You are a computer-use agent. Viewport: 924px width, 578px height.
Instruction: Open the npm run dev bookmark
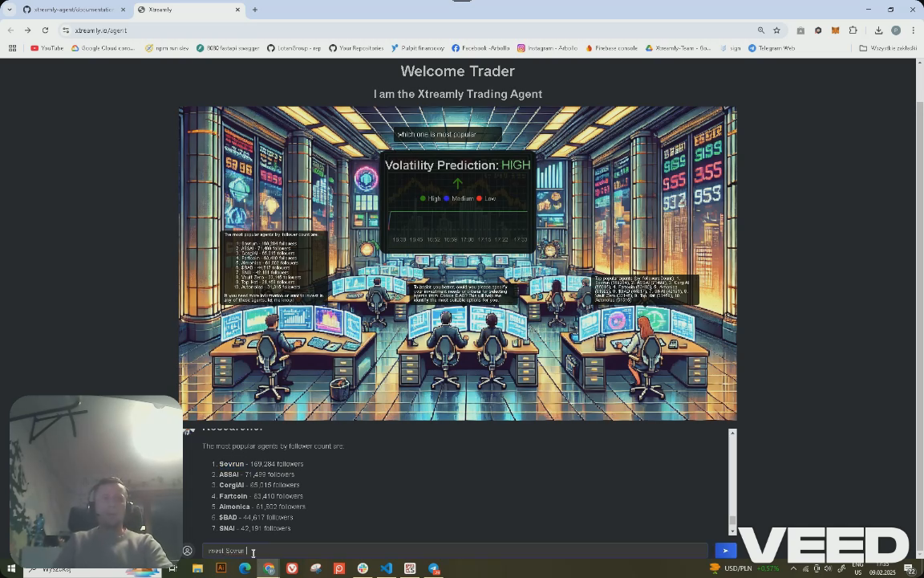(167, 48)
